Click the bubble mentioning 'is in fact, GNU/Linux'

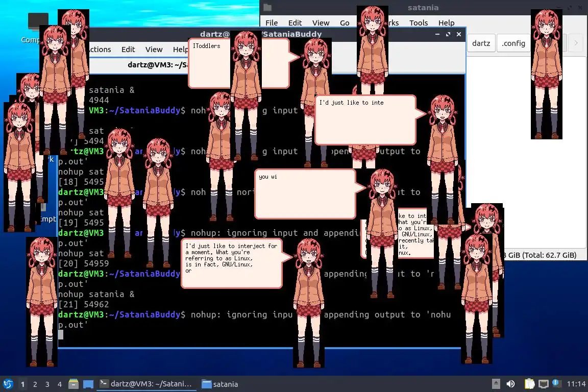coord(232,264)
